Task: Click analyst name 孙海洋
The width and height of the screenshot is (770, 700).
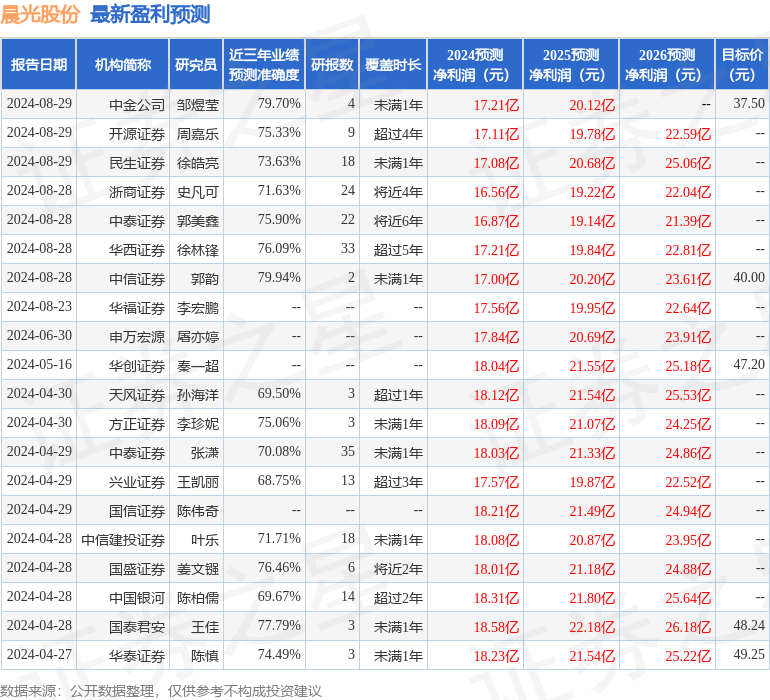Action: (x=197, y=394)
